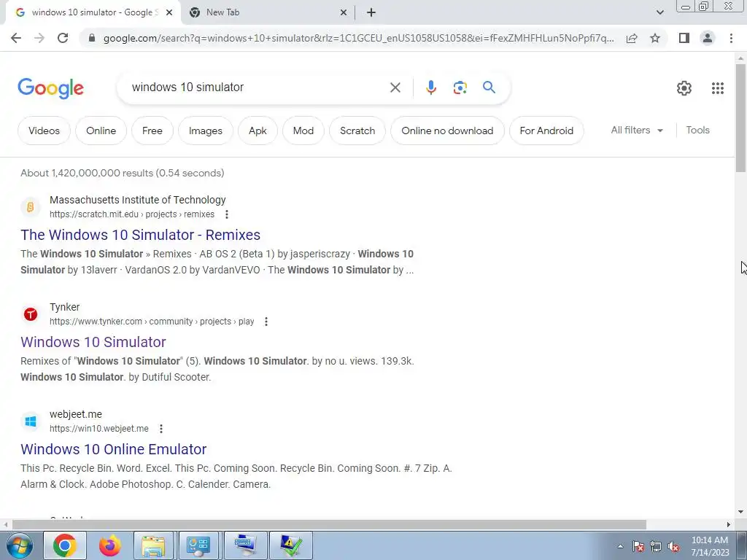Close the windows 10 simulator tab

169,13
